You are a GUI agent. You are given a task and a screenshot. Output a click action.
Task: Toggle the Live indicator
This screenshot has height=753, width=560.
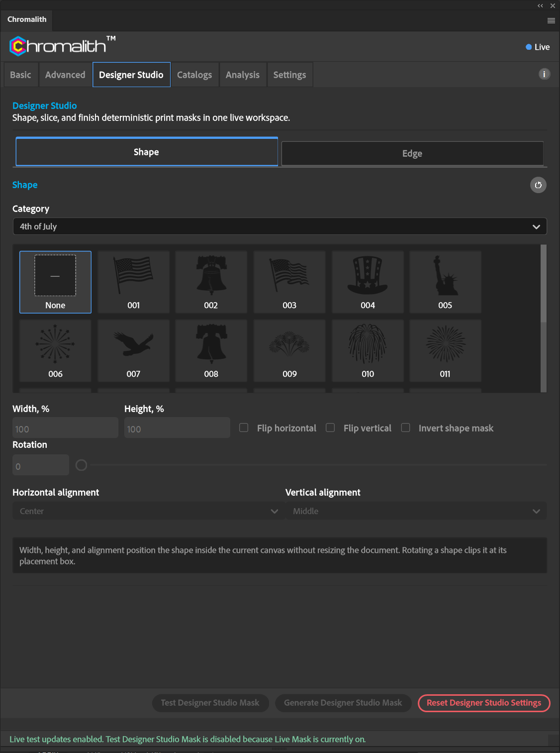coord(538,47)
